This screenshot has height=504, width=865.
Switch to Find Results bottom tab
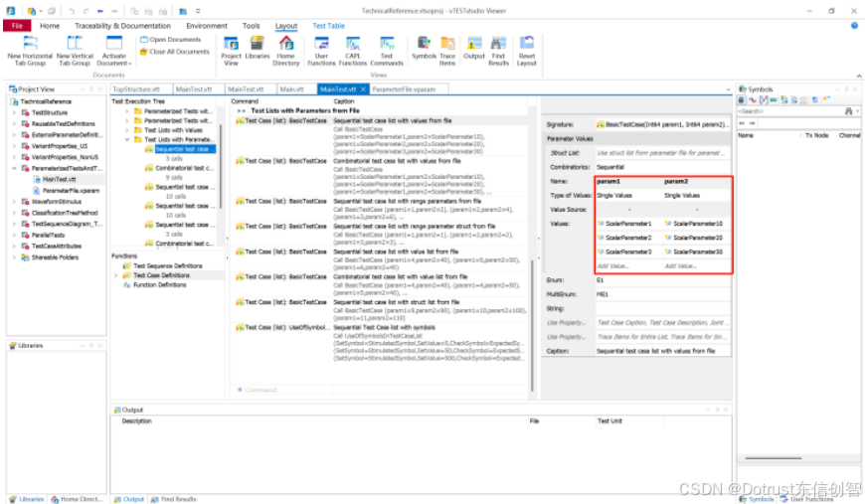point(173,499)
